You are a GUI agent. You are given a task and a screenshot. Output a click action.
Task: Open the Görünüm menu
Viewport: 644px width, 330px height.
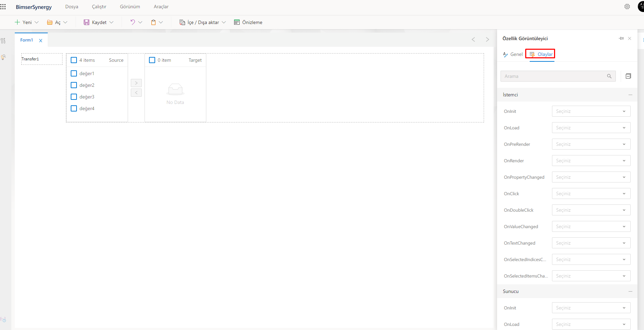tap(130, 7)
